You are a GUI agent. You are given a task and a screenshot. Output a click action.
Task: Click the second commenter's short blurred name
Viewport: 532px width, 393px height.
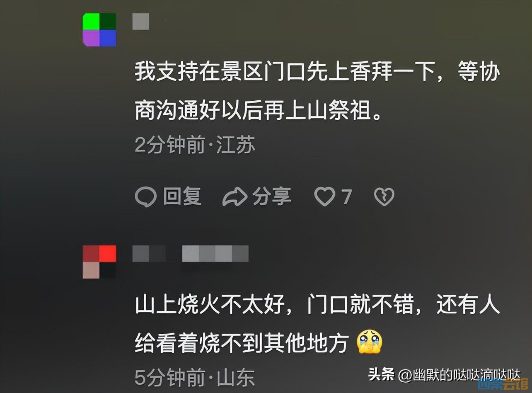[x=149, y=253]
